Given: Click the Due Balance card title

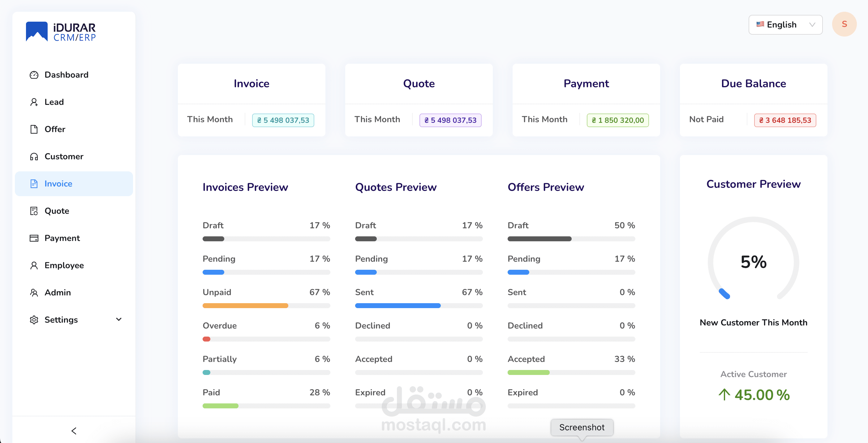Looking at the screenshot, I should pyautogui.click(x=754, y=84).
